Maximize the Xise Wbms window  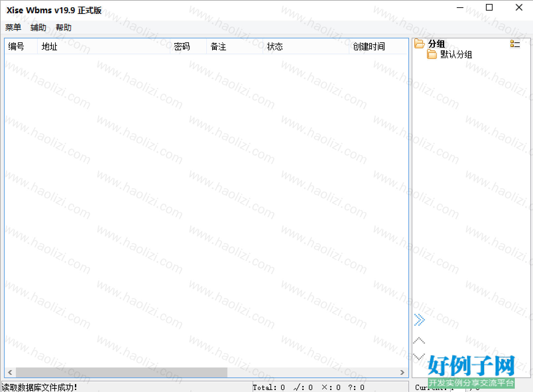coord(489,7)
